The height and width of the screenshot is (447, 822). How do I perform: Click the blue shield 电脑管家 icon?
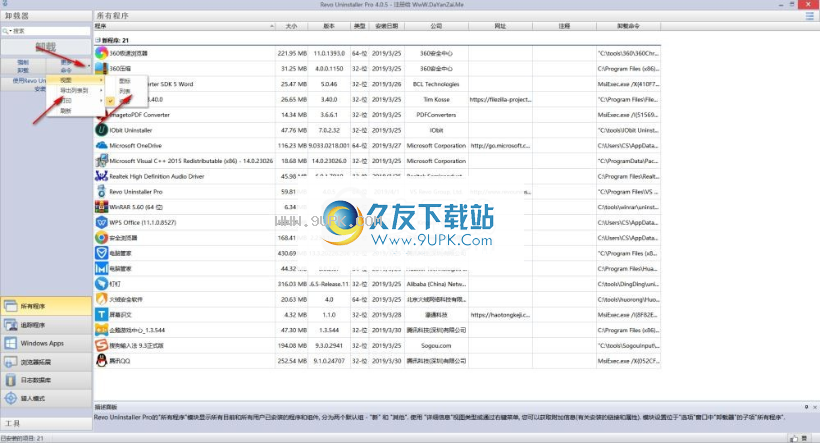(x=101, y=253)
